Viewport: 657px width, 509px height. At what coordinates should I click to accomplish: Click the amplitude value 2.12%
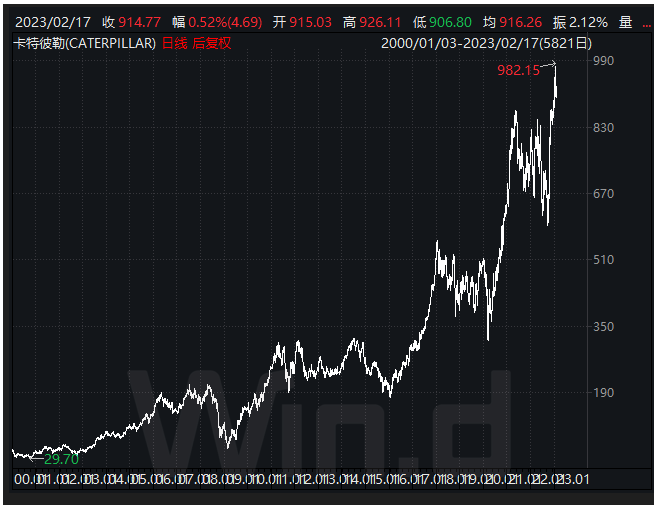[x=589, y=22]
